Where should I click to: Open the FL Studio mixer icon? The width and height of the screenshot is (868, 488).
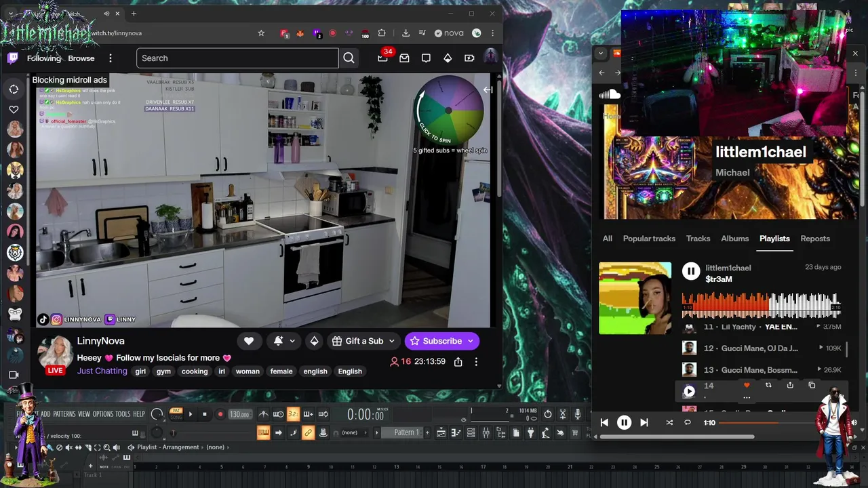click(x=486, y=432)
